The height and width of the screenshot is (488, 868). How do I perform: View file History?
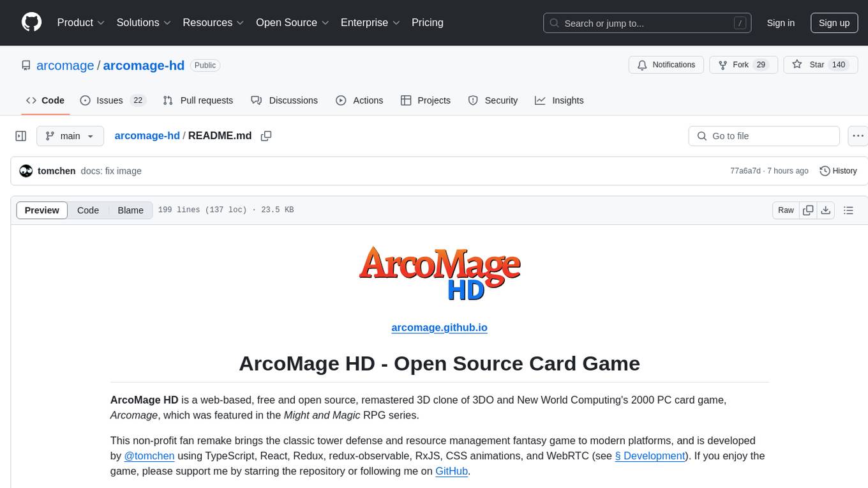point(838,171)
